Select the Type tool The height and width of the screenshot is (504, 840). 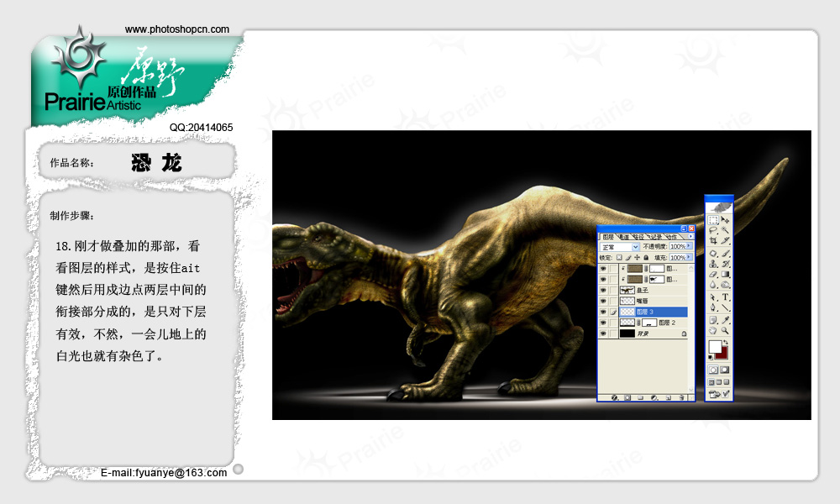(725, 297)
